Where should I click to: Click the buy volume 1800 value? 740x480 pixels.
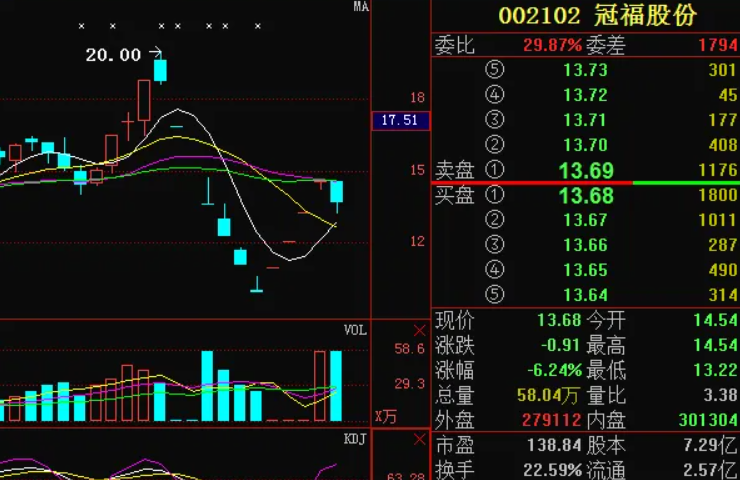pyautogui.click(x=718, y=195)
